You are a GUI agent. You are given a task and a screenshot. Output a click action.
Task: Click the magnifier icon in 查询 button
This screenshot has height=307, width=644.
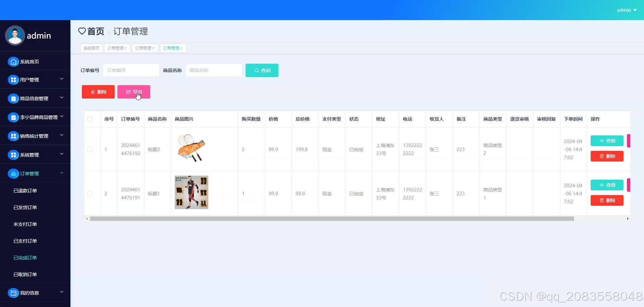[x=257, y=70]
